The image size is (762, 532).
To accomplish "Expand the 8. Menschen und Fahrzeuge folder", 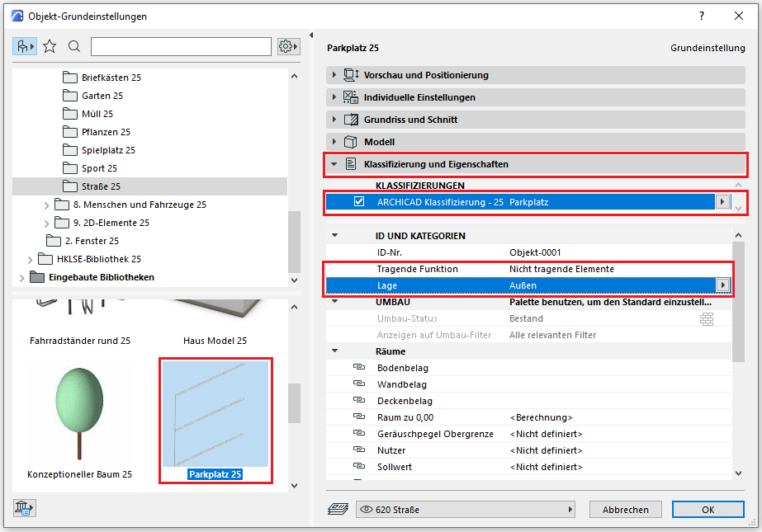I will (x=47, y=205).
